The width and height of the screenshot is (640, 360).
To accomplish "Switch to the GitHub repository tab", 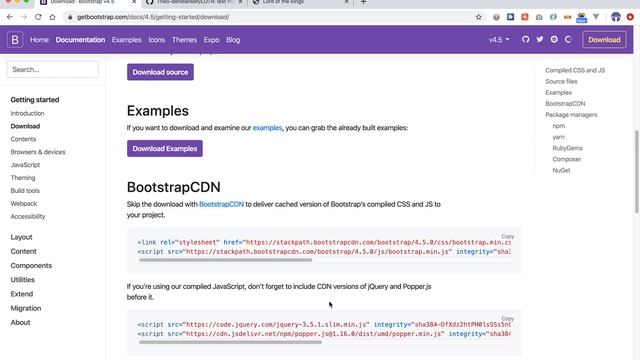I will pos(194,2).
